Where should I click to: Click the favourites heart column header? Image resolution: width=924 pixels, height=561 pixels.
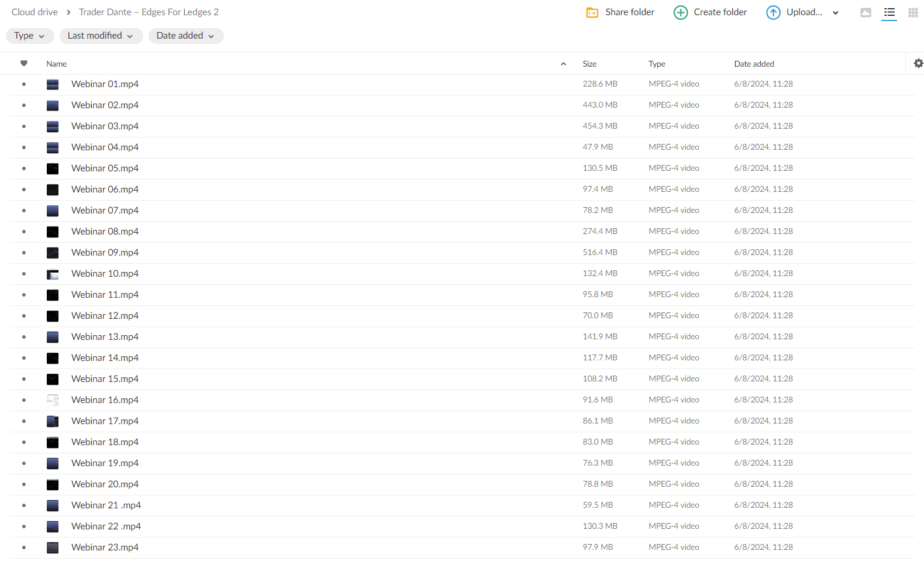point(24,63)
